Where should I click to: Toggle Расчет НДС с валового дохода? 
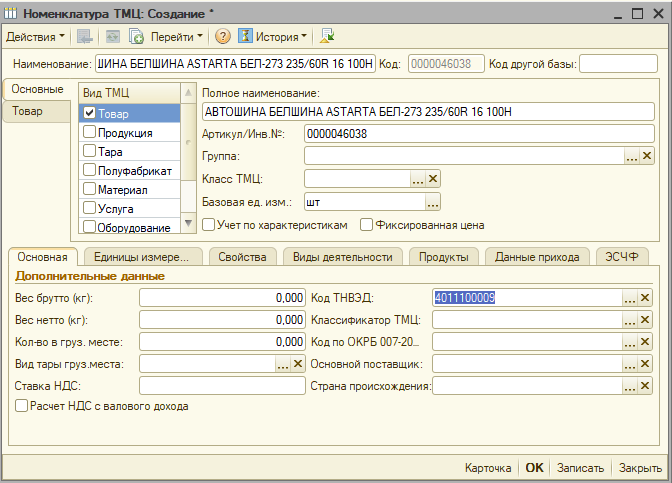(x=22, y=406)
